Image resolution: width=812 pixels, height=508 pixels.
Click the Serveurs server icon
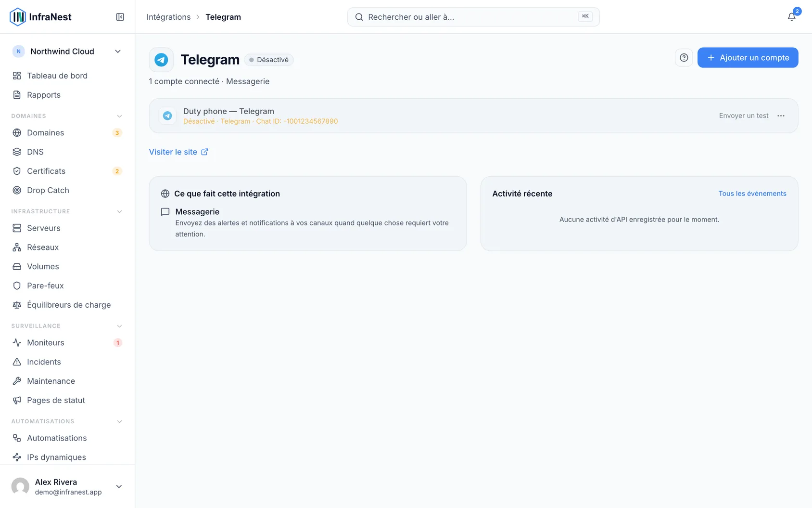(x=17, y=228)
